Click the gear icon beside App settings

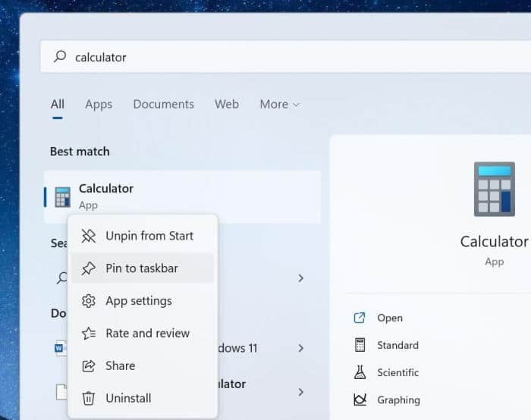89,301
